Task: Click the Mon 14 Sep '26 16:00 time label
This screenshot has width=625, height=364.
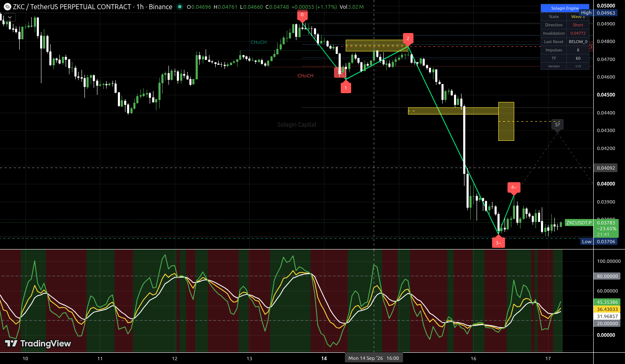Action: (x=374, y=358)
